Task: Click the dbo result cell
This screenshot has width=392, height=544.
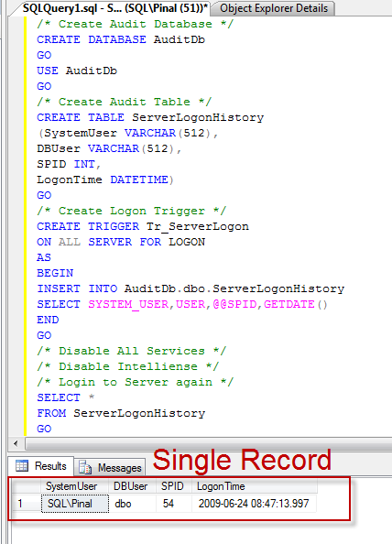Action: click(133, 504)
